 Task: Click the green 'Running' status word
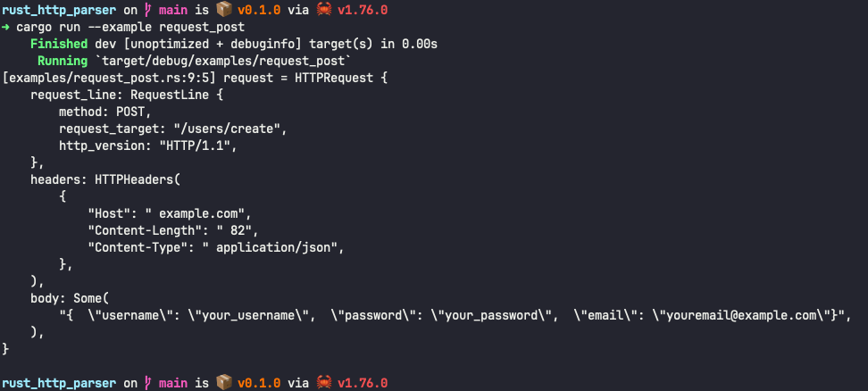(62, 61)
